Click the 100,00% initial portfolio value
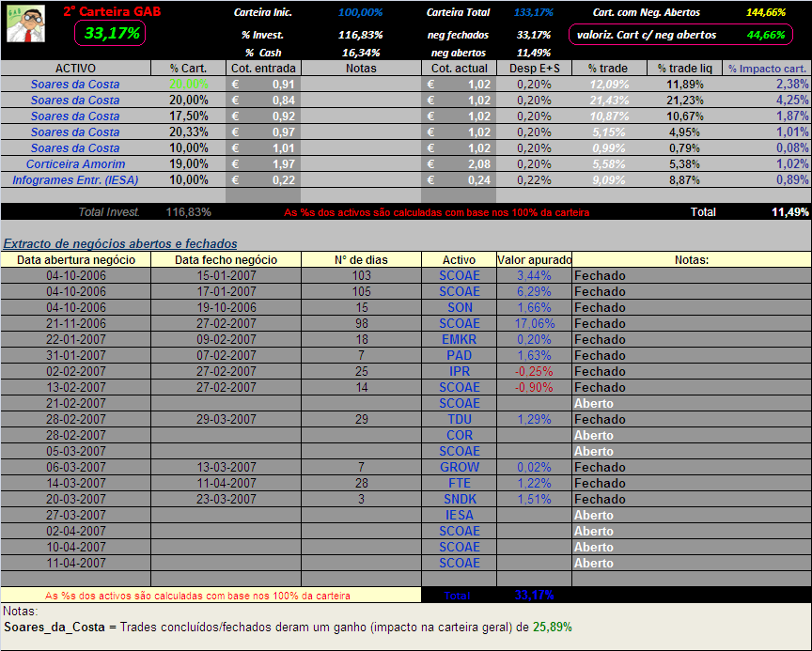Viewport: 812px width, 651px height. tap(361, 12)
